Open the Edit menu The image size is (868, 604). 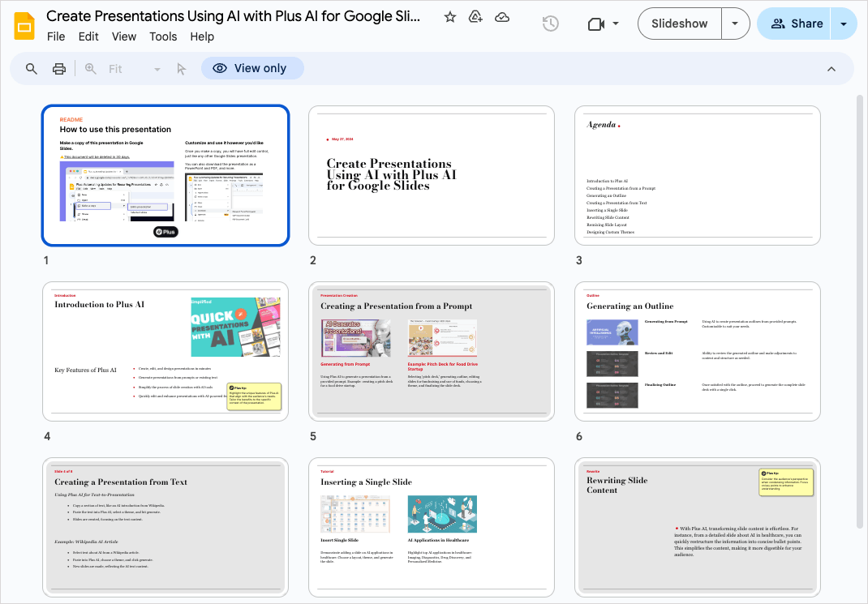click(x=88, y=36)
